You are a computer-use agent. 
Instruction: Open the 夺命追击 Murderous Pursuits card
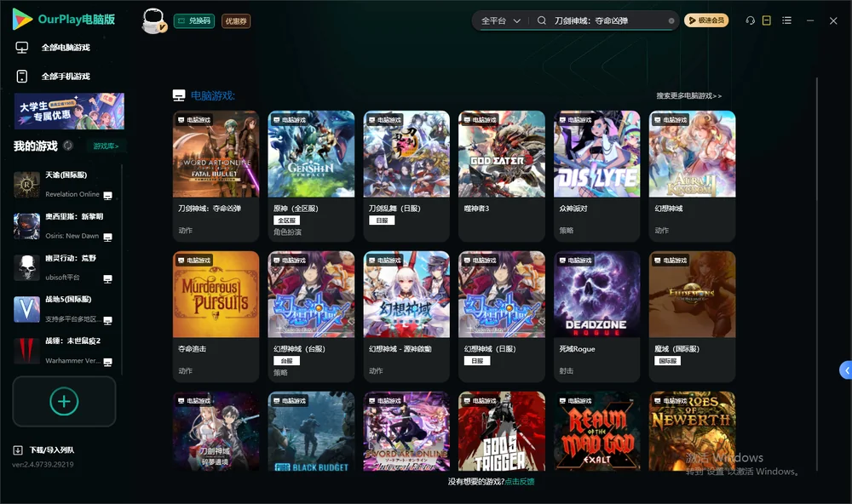(216, 317)
